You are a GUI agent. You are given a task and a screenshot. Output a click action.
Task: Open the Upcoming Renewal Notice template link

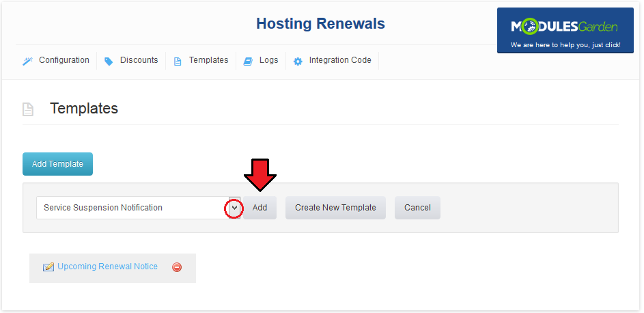[x=107, y=266]
